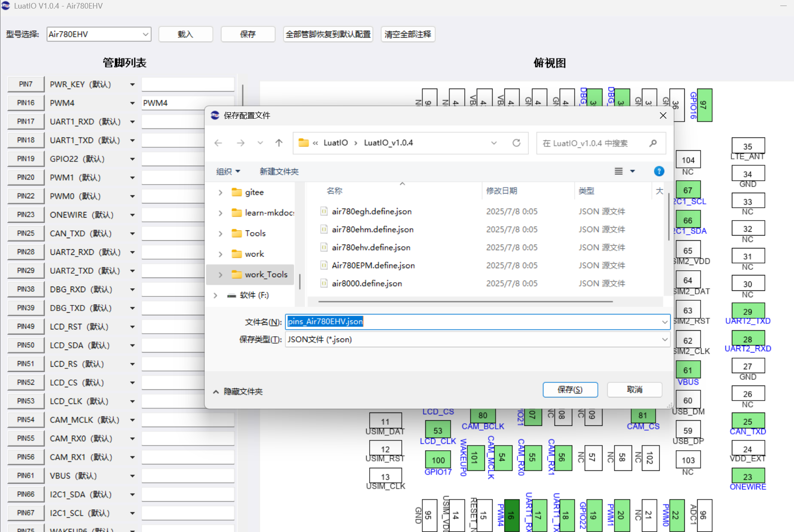The image size is (794, 532).
Task: Click the 取消 button
Action: point(635,390)
